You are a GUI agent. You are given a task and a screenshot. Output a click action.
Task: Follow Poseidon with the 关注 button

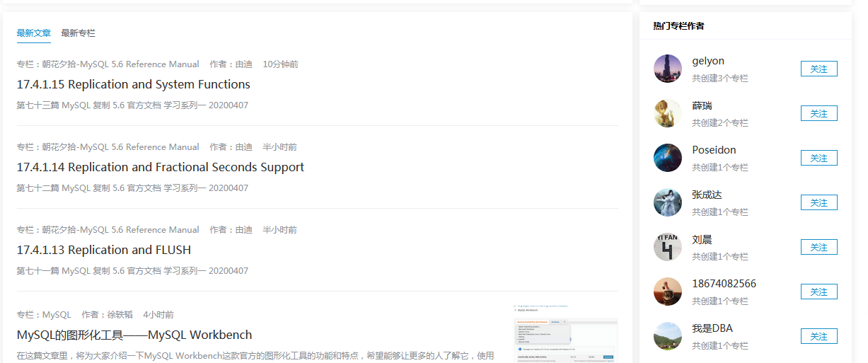818,158
